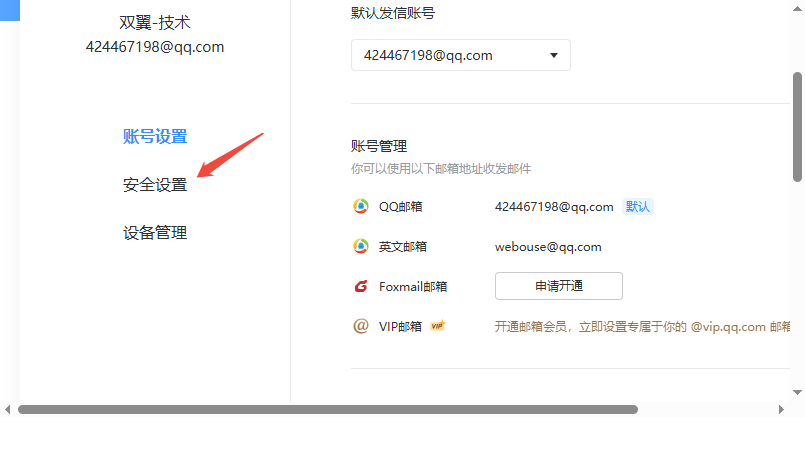Click the horizontal scrollbar left arrow
Screen dimensions: 805x454
coord(7,409)
